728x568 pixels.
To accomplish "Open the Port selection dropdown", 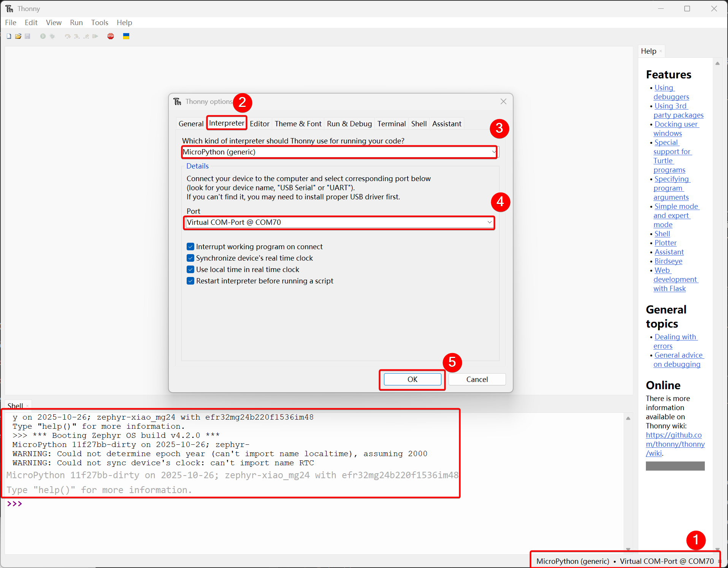I will click(489, 222).
